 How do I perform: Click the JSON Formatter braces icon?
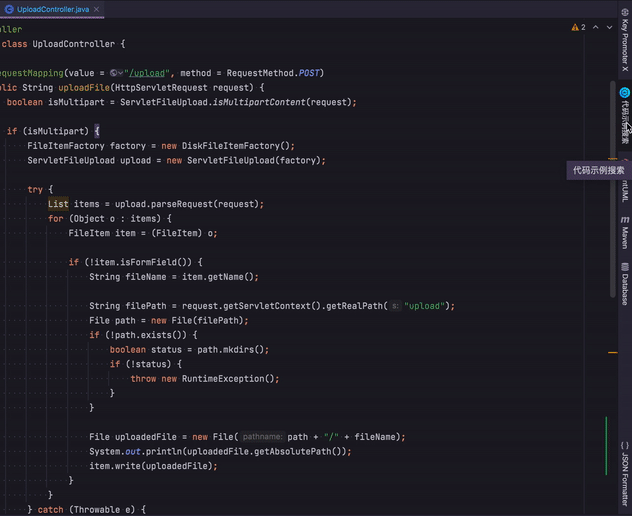coord(625,446)
